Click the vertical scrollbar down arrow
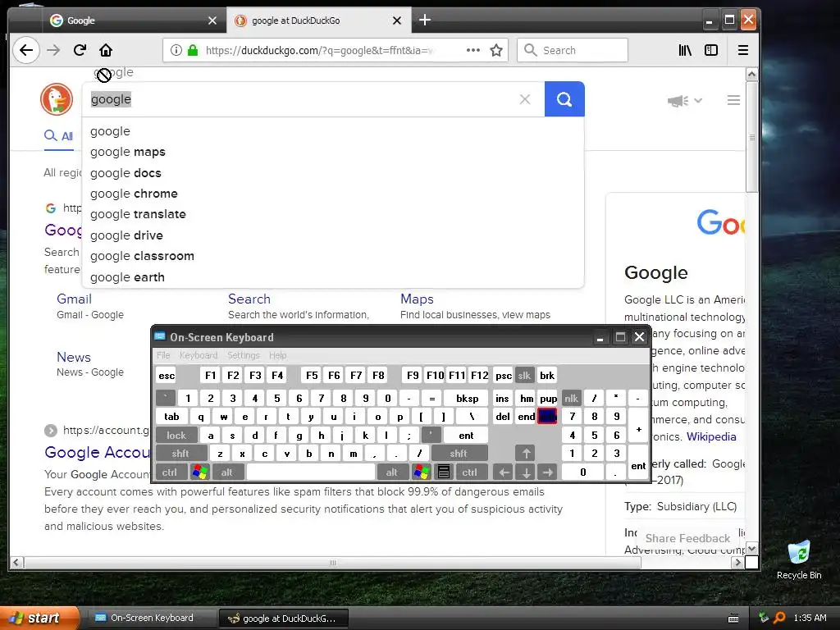This screenshot has width=840, height=630. click(751, 549)
